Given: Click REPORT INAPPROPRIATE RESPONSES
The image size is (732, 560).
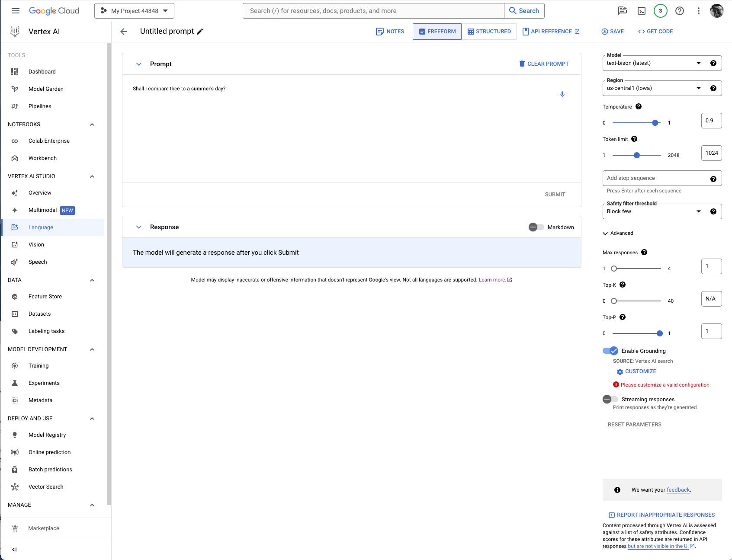Looking at the screenshot, I should click(x=661, y=515).
